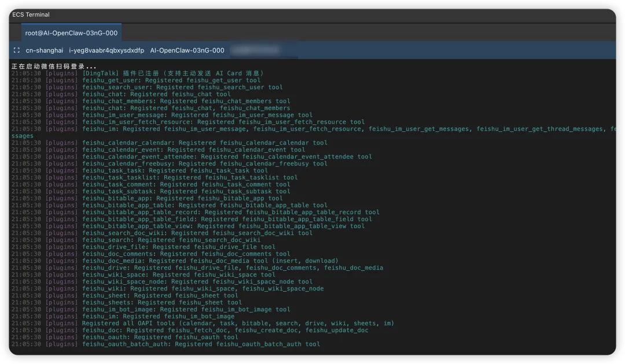Click the ECS Terminal window title
Image resolution: width=625 pixels, height=364 pixels.
coord(31,14)
